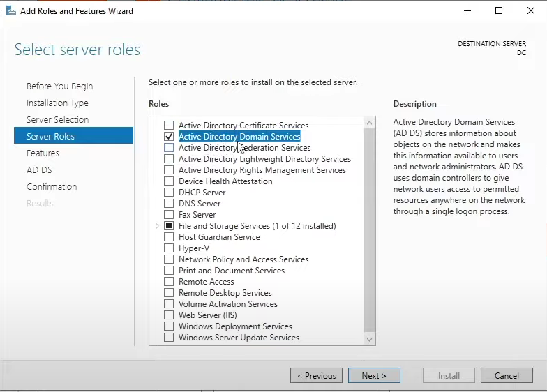Viewport: 547px width, 392px height.
Task: Select the Web Server (IIS) label
Action: pos(208,315)
